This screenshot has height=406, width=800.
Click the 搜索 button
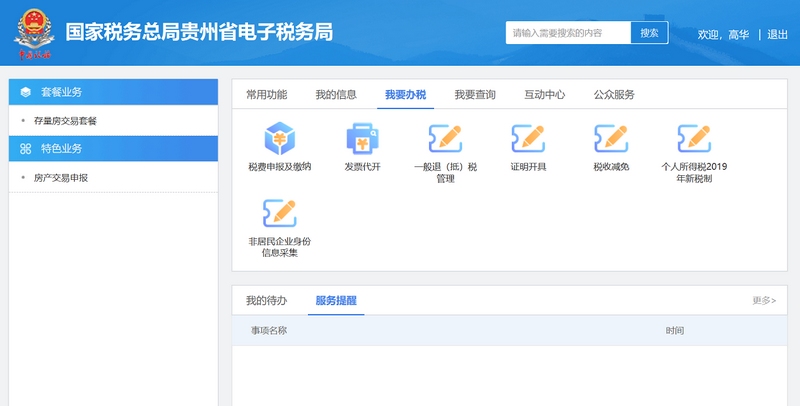(649, 33)
